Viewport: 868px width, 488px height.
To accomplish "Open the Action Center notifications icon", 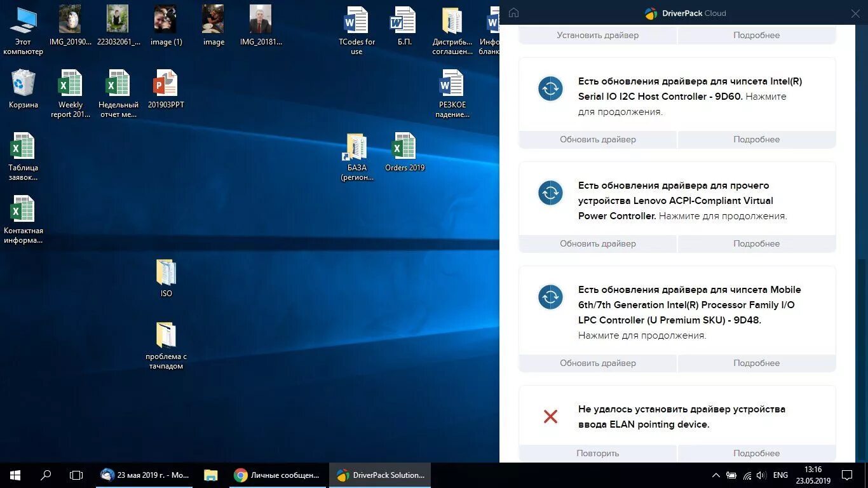I will point(847,475).
